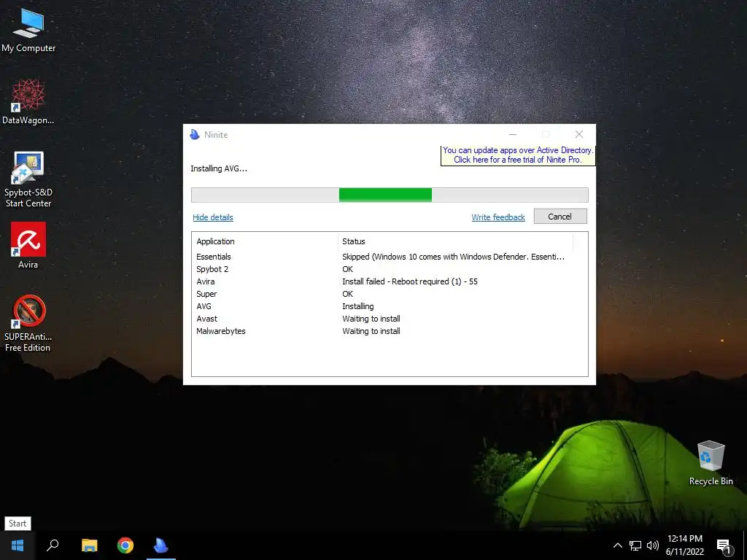Screen dimensions: 747x560
Task: Select the Recycle Bin icon
Action: point(711,463)
